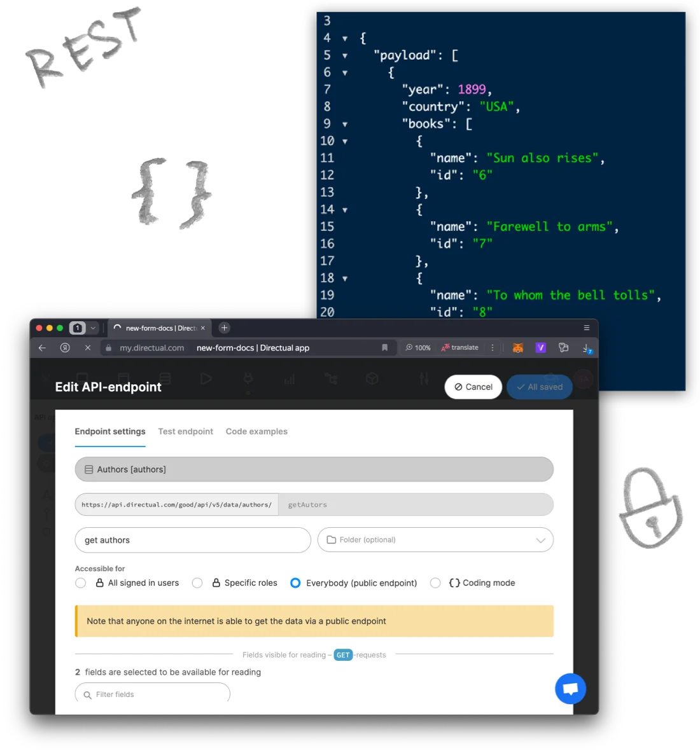Expand the tab list chevron next to tab counter
Screen dimensions: 700x753
pos(93,328)
